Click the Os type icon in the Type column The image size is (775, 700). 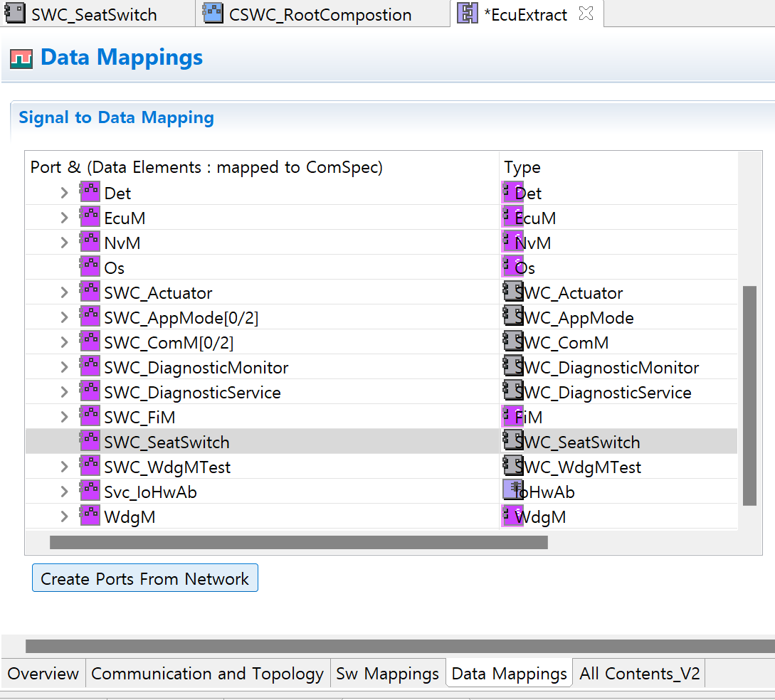[x=512, y=267]
